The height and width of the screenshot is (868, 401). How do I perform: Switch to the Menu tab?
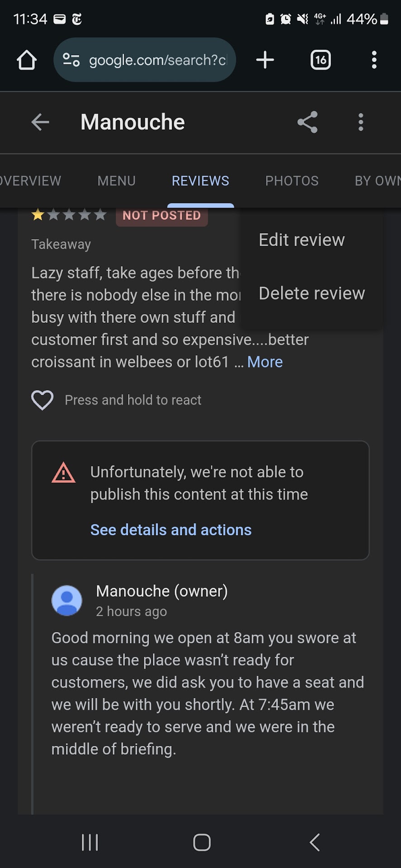[x=116, y=181]
